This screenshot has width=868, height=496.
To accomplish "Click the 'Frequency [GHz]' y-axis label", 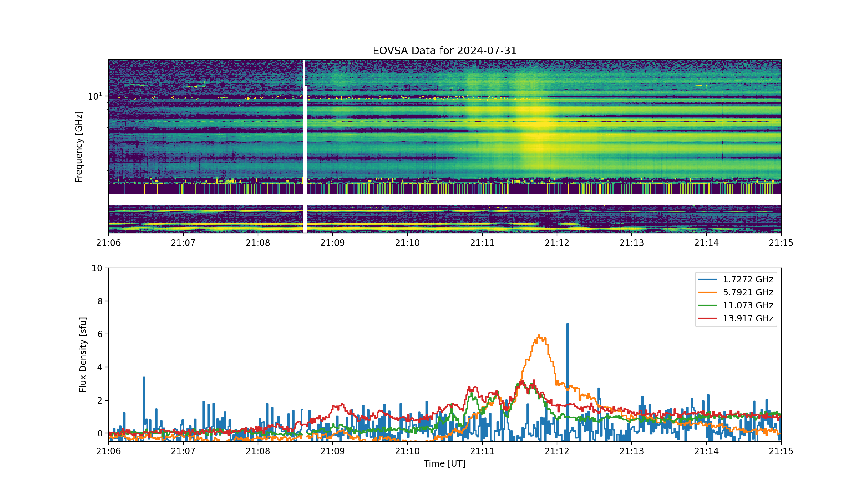I will 79,147.
